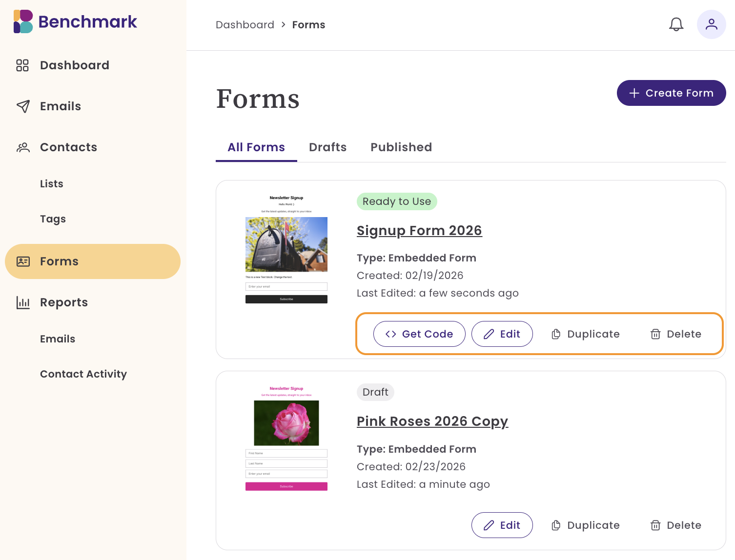Click duplicate icon for Pink Roses 2026 Copy
735x560 pixels.
point(556,525)
